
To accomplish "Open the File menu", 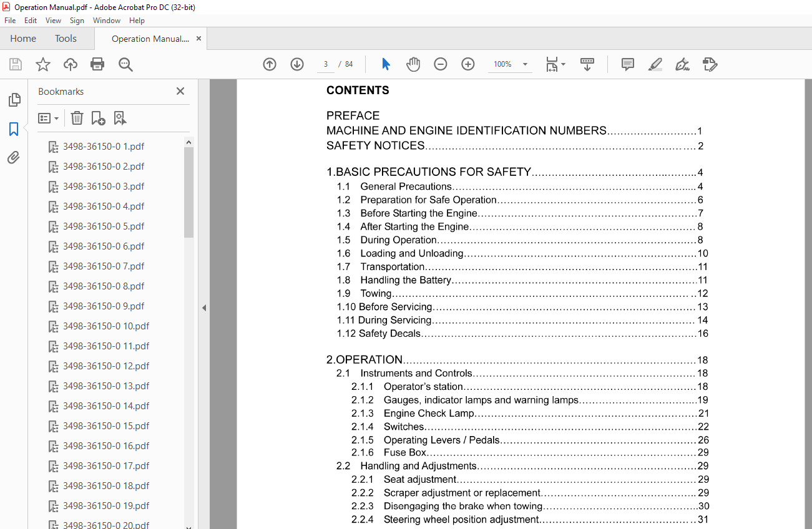I will (x=10, y=21).
